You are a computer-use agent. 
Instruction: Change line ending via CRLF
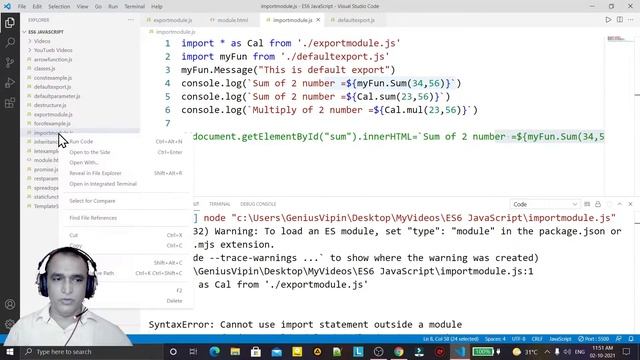(x=537, y=339)
